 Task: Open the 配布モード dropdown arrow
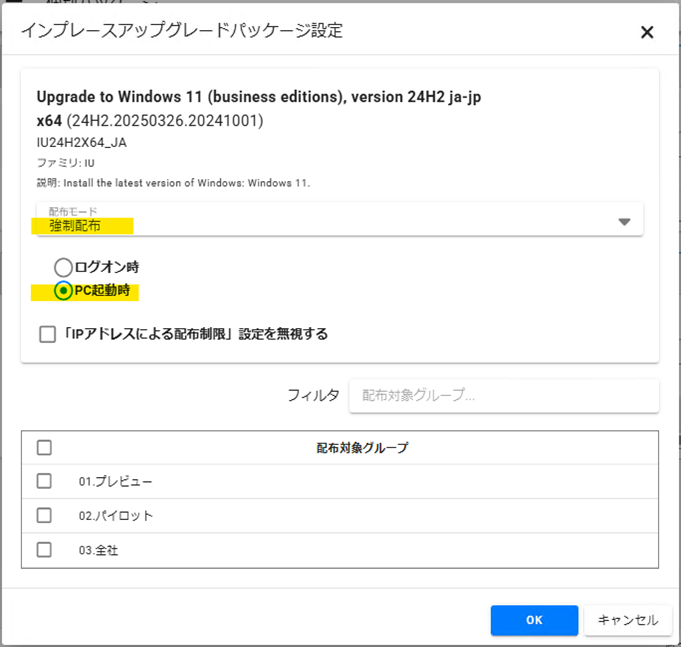[x=624, y=222]
